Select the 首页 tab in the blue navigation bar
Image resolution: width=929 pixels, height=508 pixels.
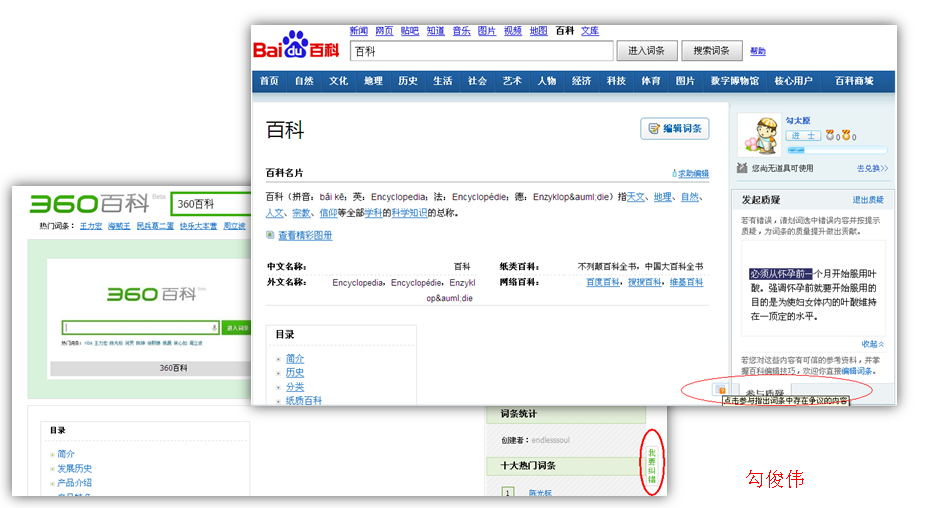tap(269, 81)
